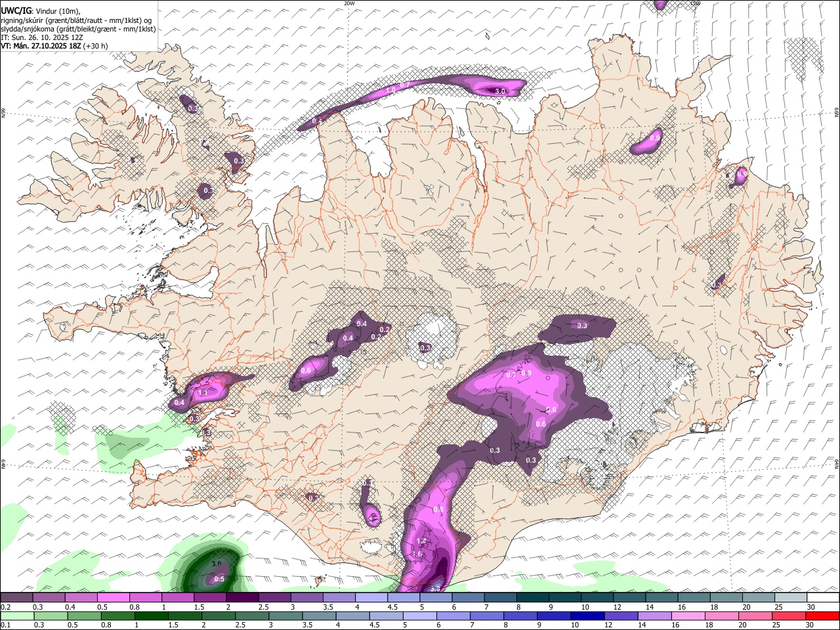Select the deep blue bottom-legend swatch labeled 10
This screenshot has width=840, height=630.
pos(586,616)
